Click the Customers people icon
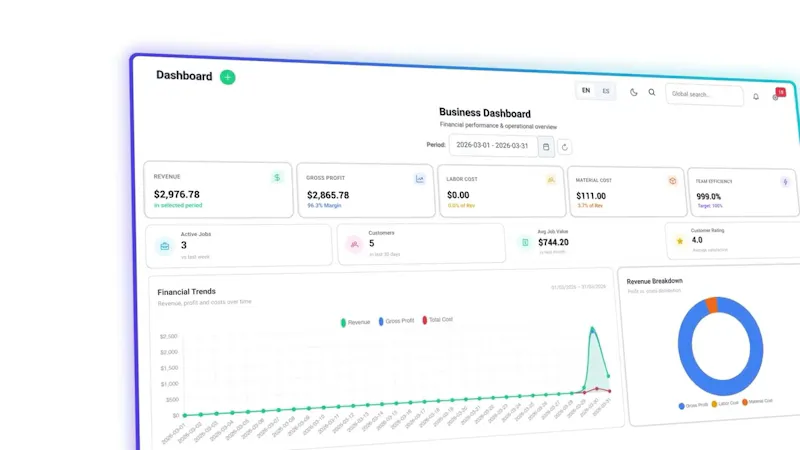This screenshot has width=800, height=450. 354,244
